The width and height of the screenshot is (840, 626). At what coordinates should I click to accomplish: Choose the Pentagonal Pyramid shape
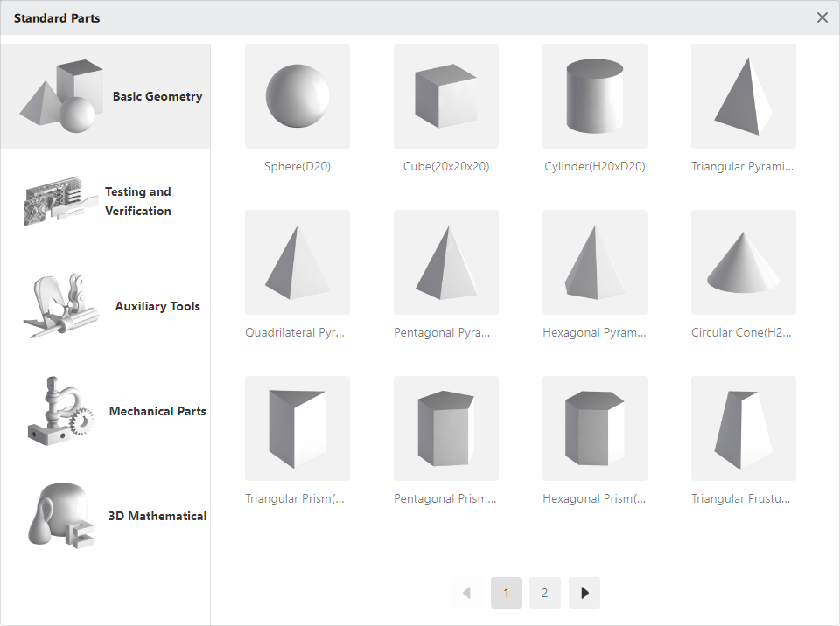coord(446,262)
